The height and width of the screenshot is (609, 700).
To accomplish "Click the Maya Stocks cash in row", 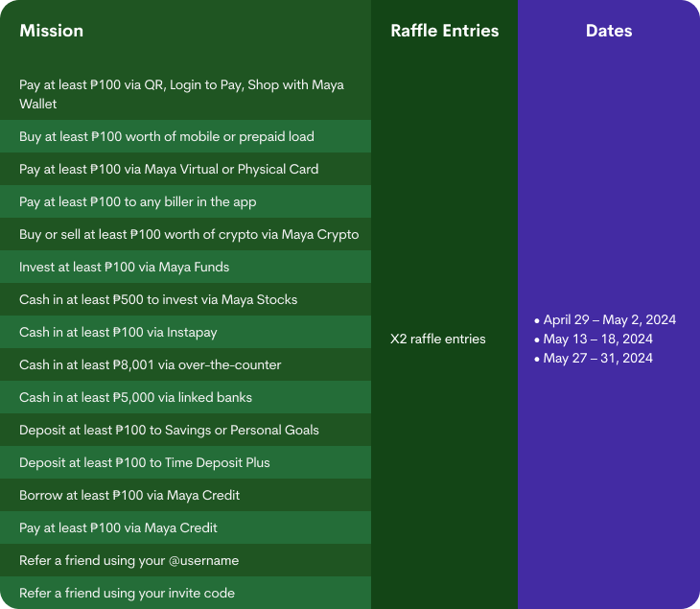I will click(158, 299).
